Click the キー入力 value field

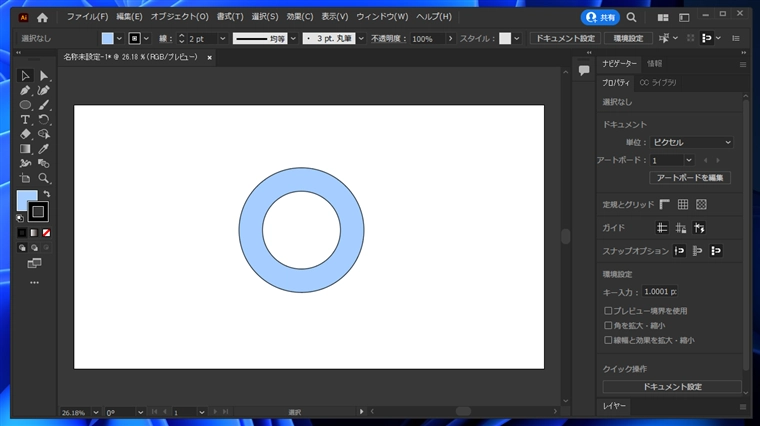[x=659, y=292]
